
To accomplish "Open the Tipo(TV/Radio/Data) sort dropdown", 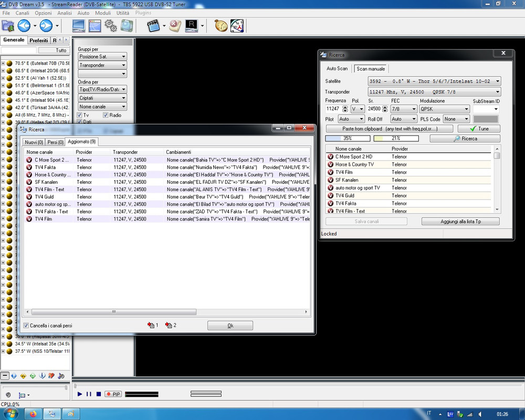I will coord(102,89).
